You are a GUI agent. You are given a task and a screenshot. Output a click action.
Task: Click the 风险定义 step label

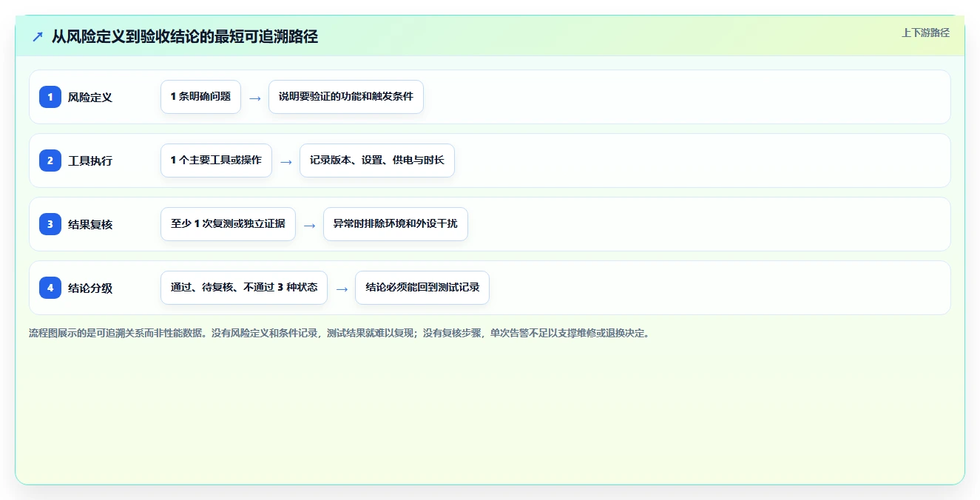coord(90,97)
